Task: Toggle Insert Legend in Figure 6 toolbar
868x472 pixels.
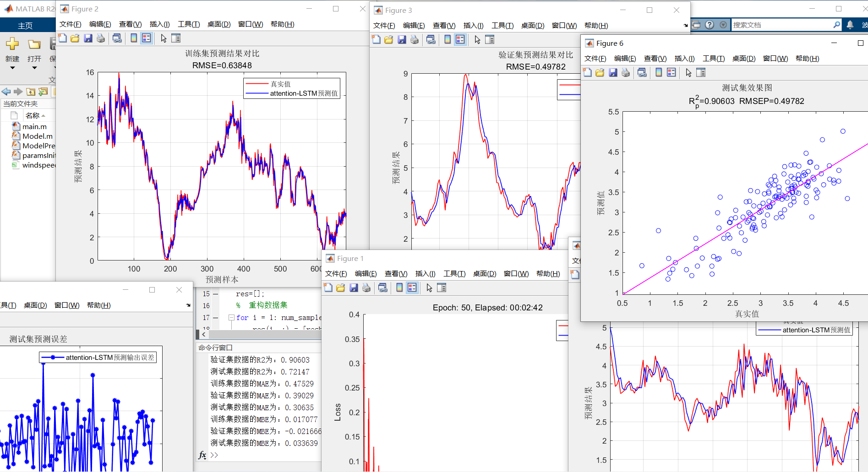Action: coord(671,73)
